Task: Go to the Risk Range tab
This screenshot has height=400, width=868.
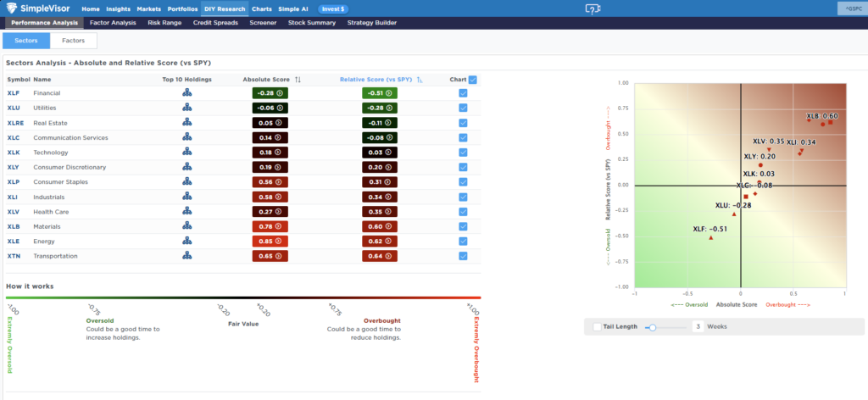Action: coord(165,23)
